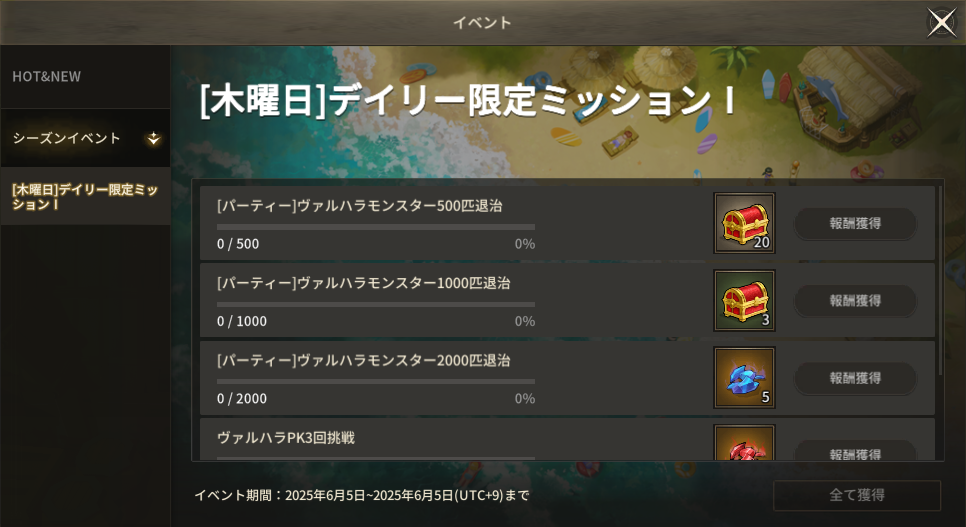
Task: Expand the シーズンイベント arrow icon
Action: coord(153,139)
